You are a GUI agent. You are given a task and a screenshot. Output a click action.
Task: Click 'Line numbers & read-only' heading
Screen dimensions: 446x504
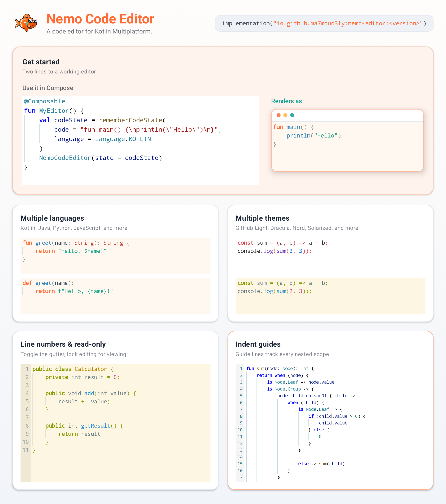(x=63, y=344)
